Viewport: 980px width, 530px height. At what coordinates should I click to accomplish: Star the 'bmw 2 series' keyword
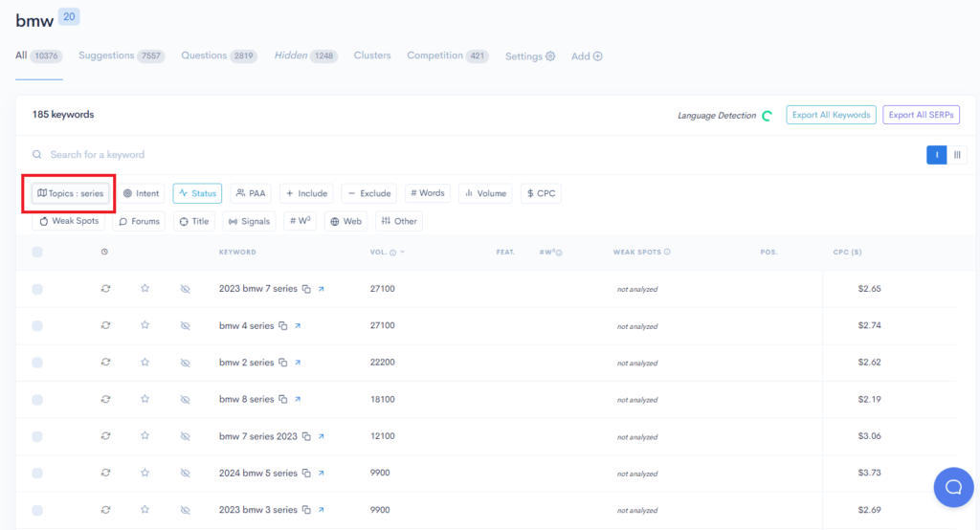click(145, 362)
